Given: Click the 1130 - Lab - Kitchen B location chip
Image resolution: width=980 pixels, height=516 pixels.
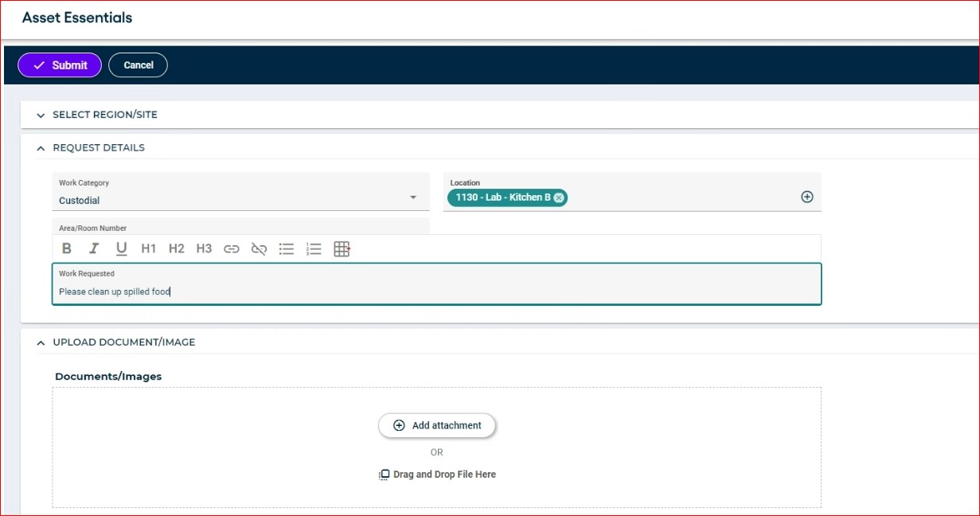Looking at the screenshot, I should click(507, 197).
